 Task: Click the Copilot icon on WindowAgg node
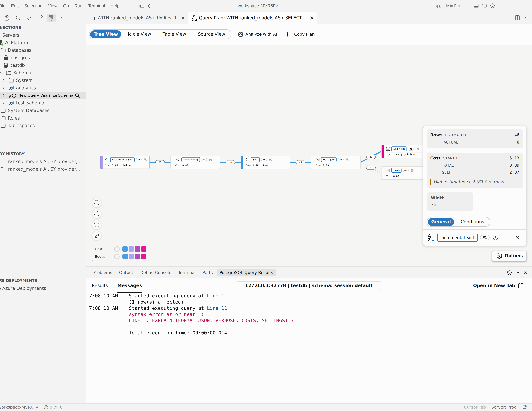[210, 160]
